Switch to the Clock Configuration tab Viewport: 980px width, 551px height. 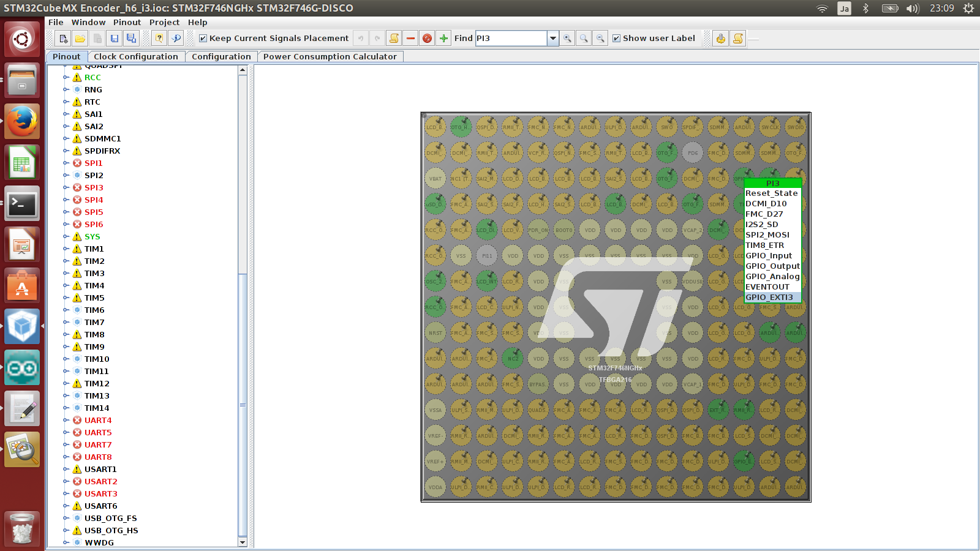(136, 56)
